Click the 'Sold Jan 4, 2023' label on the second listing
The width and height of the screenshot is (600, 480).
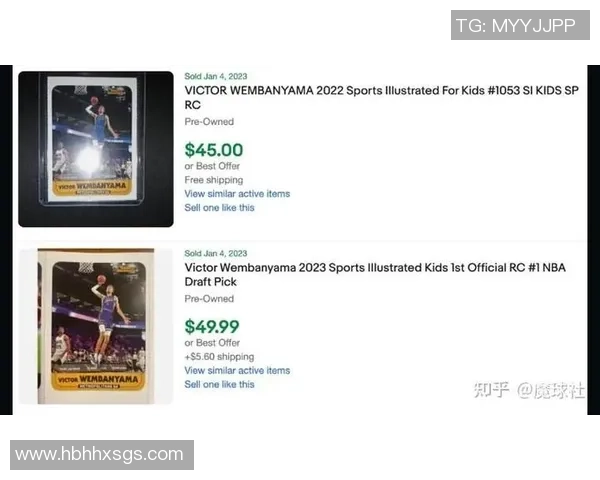pos(216,253)
